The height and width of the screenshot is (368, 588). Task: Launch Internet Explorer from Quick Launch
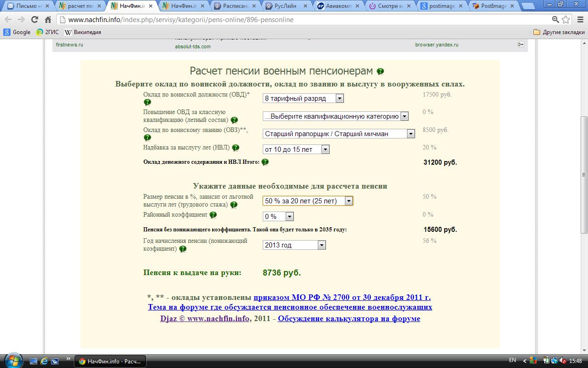44,362
